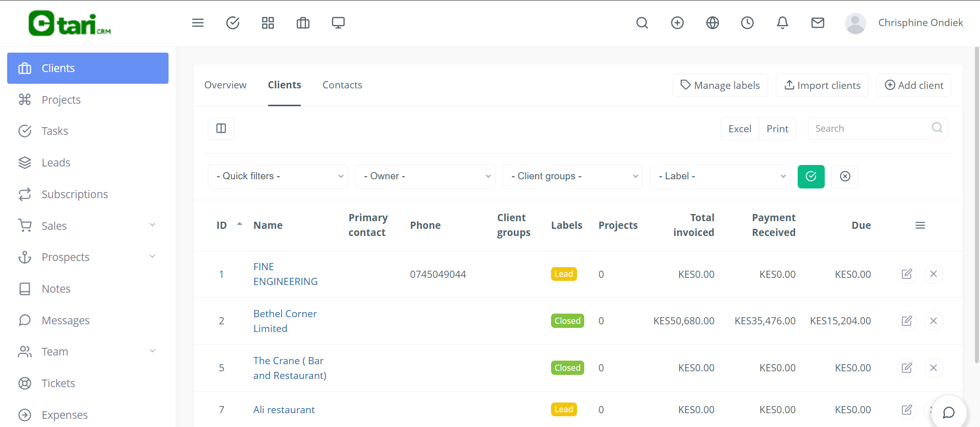Open FINE ENGINEERING client link
The image size is (980, 427).
tap(285, 274)
